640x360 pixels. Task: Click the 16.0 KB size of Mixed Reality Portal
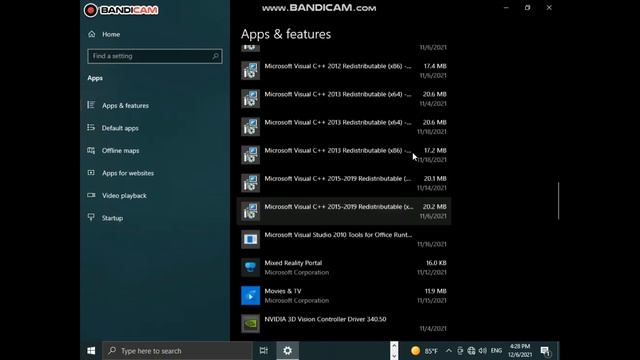point(436,263)
